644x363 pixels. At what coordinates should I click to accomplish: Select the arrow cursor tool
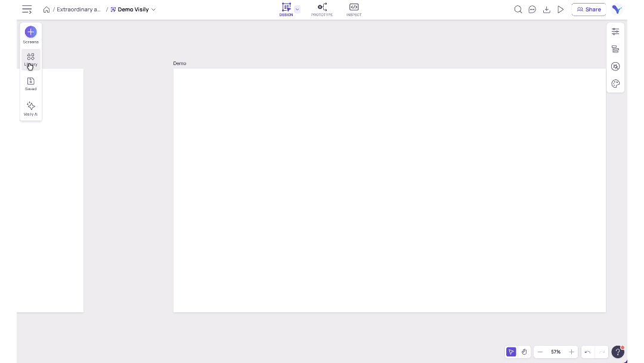[511, 352]
